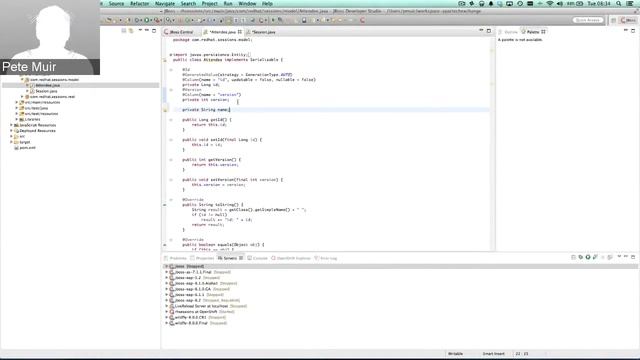This screenshot has width=640, height=360.
Task: Expand the target folder
Action: pyautogui.click(x=11, y=142)
